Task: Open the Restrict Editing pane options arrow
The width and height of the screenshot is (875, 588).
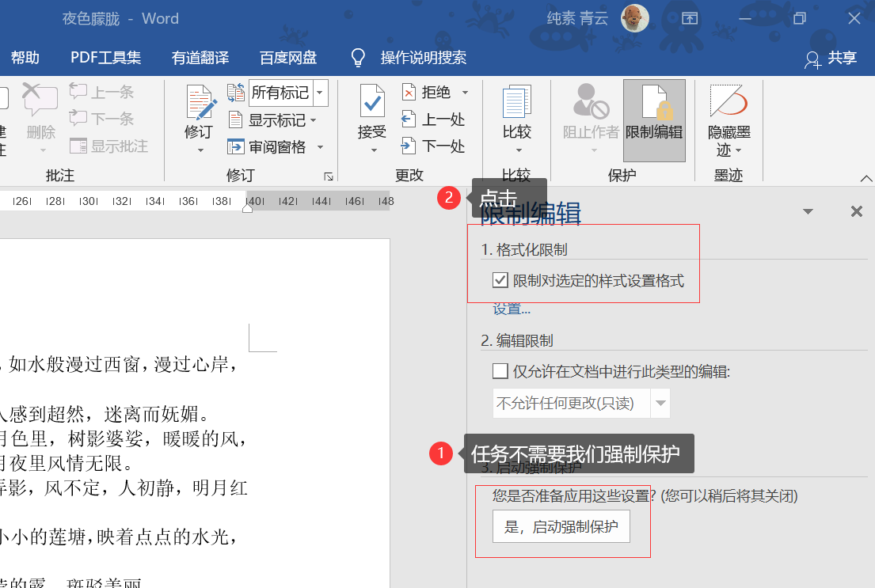Action: tap(808, 211)
